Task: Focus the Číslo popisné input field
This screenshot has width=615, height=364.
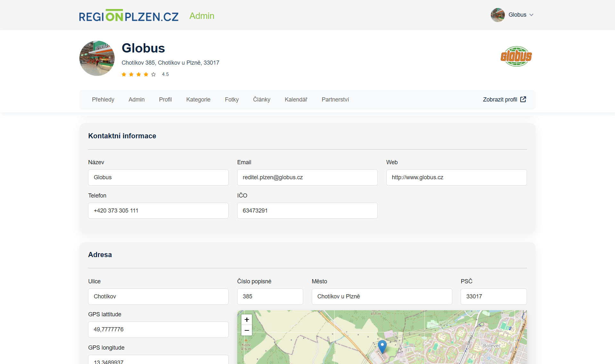Action: pos(270,296)
